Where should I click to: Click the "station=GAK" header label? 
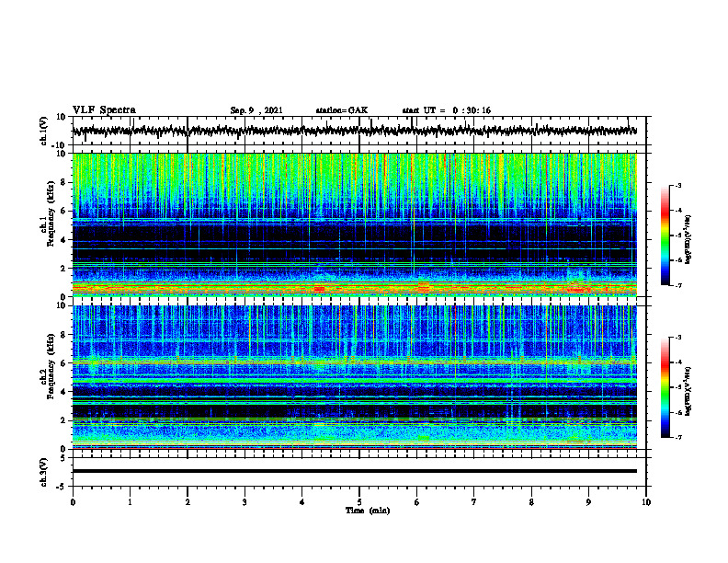pos(342,110)
